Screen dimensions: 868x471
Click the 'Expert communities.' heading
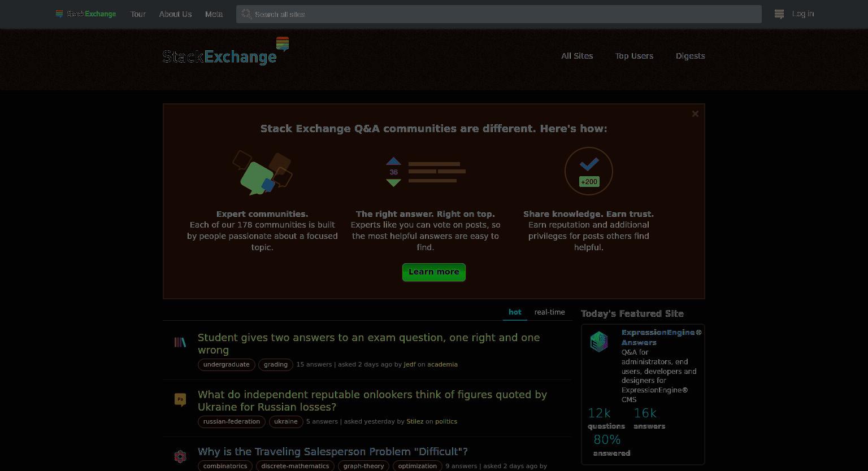[262, 214]
